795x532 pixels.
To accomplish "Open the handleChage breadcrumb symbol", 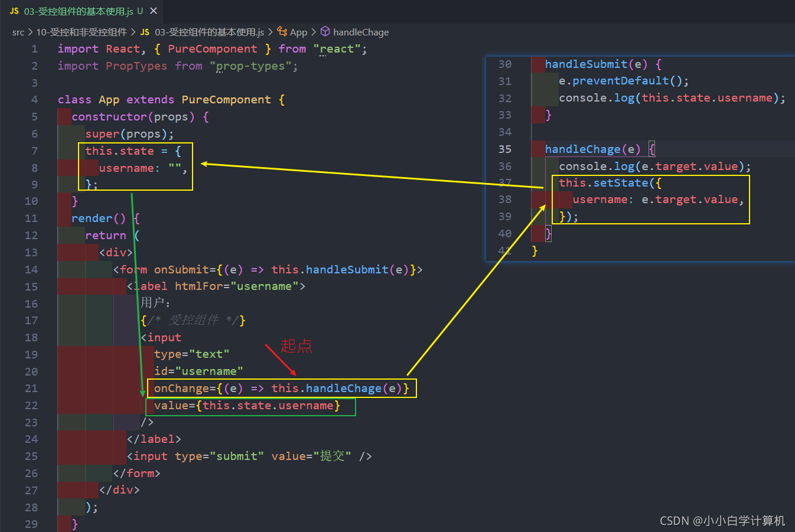I will (361, 32).
